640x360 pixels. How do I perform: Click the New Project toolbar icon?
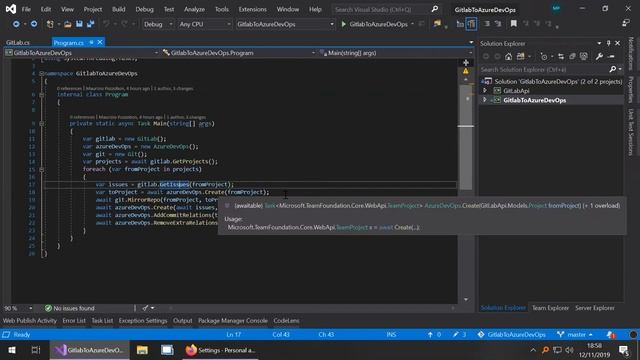point(50,24)
